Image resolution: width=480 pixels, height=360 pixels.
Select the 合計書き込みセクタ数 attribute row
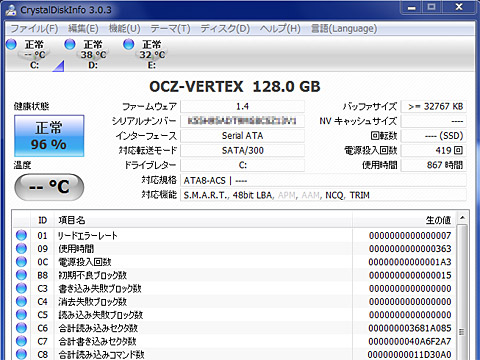click(x=235, y=341)
